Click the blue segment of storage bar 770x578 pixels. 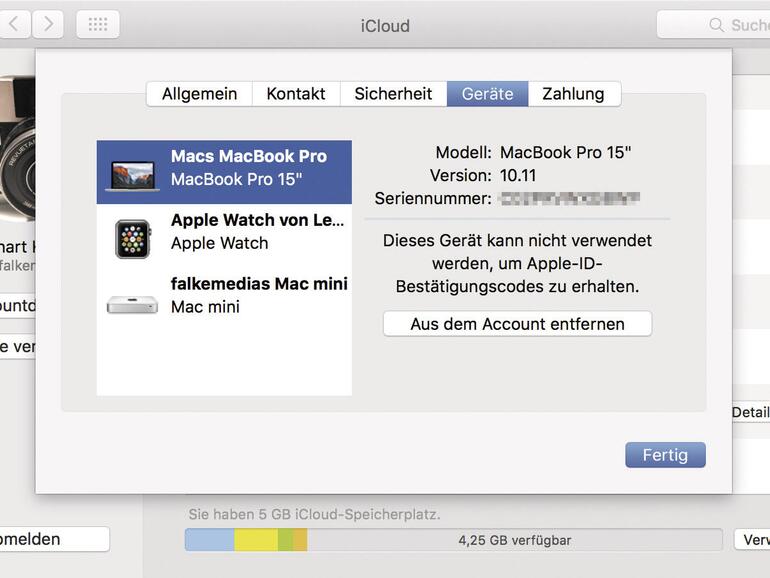(x=210, y=540)
